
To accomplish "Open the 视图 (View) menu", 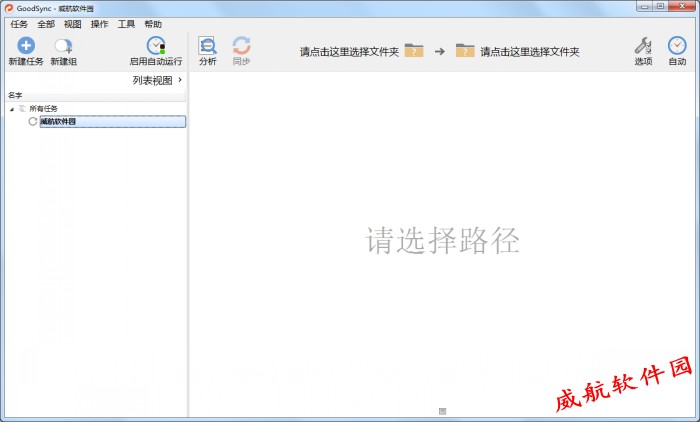I will (x=73, y=24).
